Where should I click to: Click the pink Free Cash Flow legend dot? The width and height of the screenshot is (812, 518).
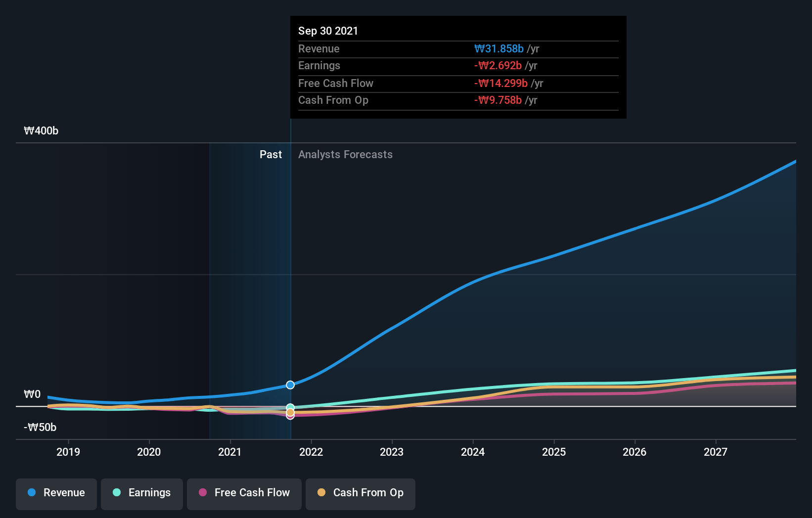(x=203, y=492)
